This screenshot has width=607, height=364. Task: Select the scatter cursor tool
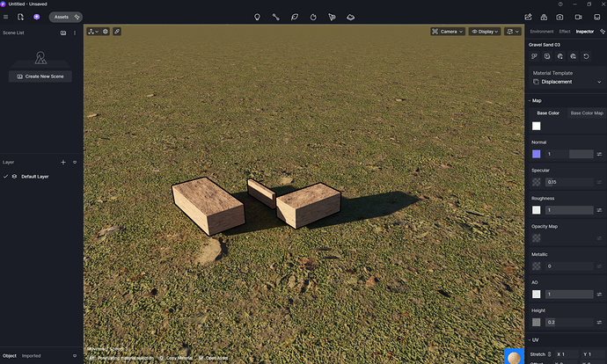(x=332, y=17)
